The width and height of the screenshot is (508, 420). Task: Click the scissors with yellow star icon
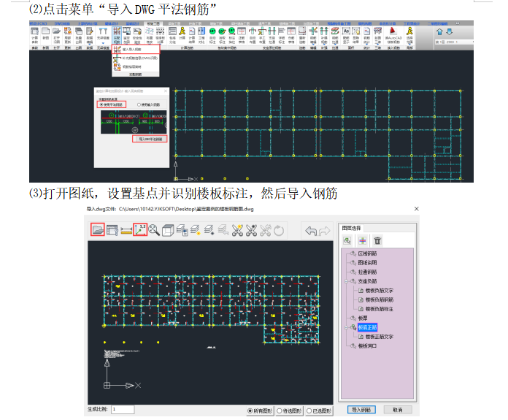pyautogui.click(x=237, y=230)
